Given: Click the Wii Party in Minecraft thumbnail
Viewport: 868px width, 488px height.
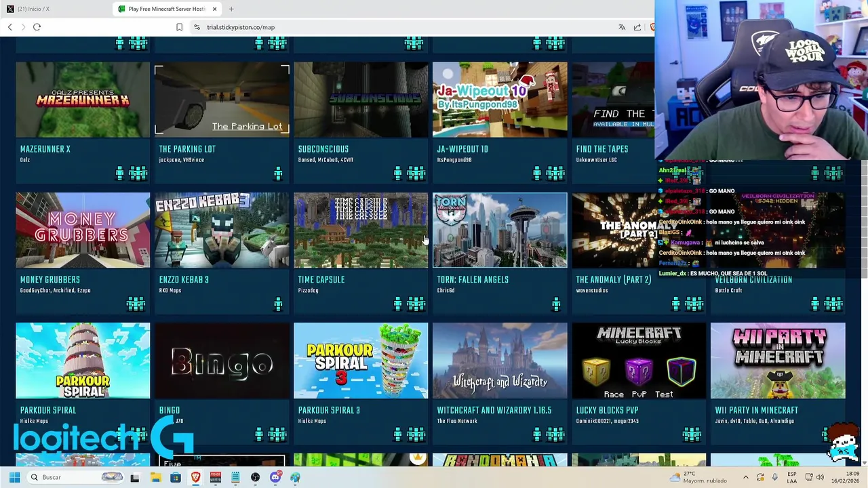Looking at the screenshot, I should (x=778, y=361).
